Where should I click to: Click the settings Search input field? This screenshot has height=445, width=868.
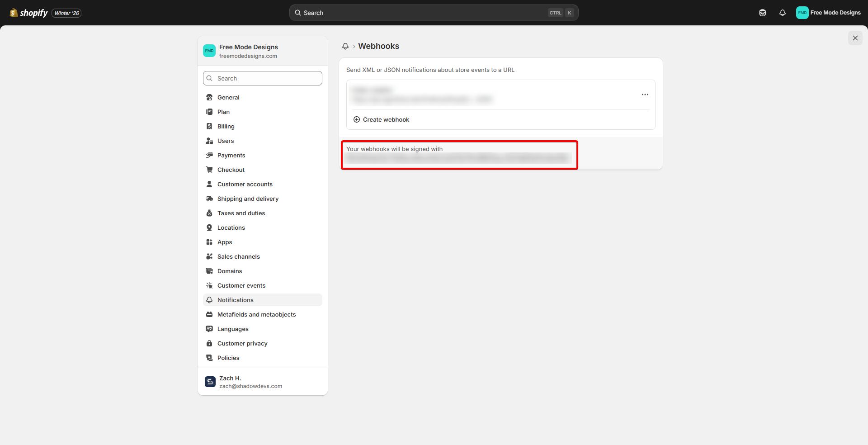[262, 78]
